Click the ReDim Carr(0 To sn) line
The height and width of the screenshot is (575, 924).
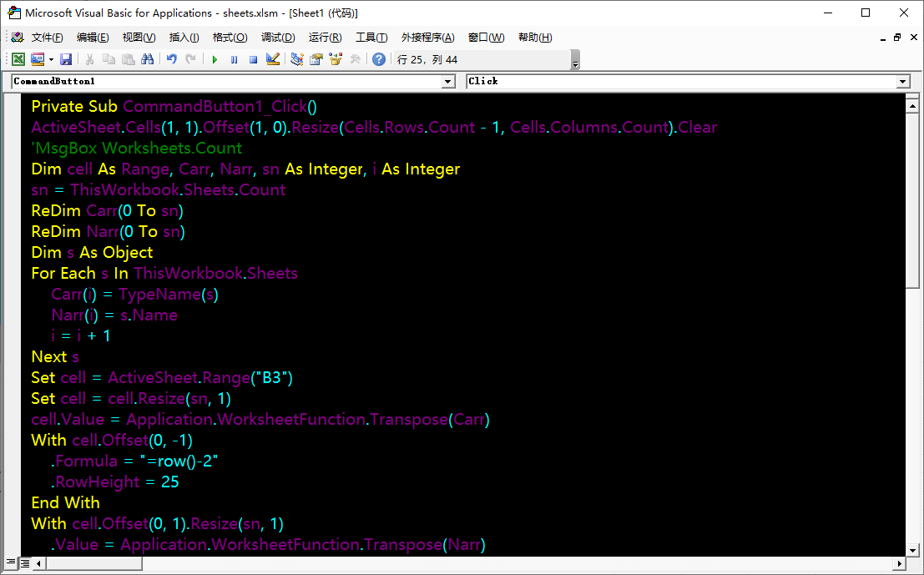pos(107,210)
